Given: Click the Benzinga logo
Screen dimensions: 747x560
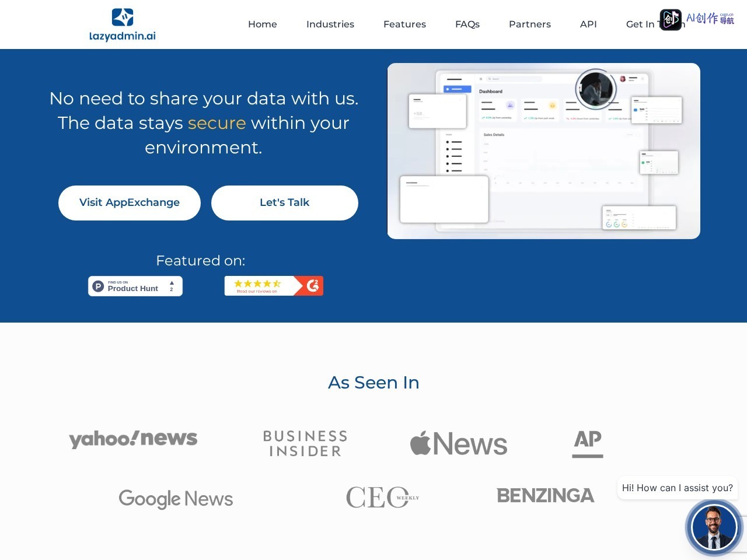Looking at the screenshot, I should coord(545,496).
